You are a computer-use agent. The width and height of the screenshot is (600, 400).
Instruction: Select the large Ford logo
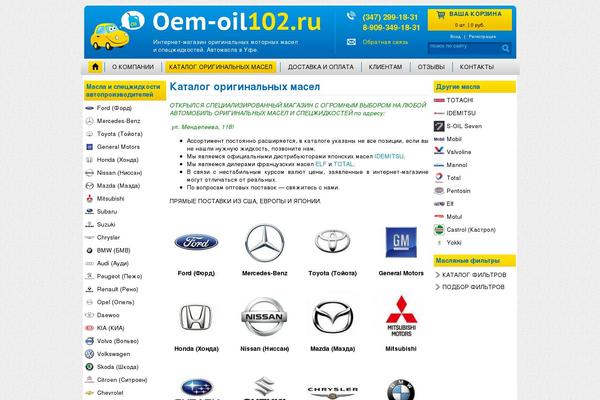pyautogui.click(x=196, y=242)
